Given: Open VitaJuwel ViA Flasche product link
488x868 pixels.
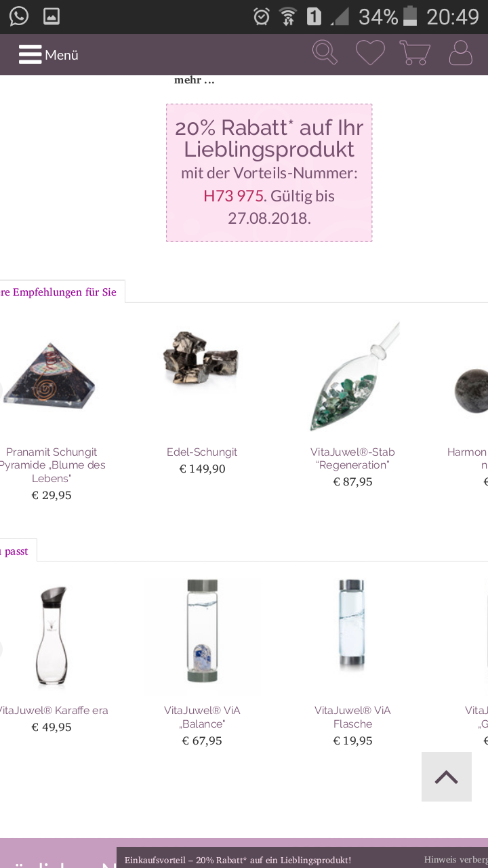Looking at the screenshot, I should 352,717.
